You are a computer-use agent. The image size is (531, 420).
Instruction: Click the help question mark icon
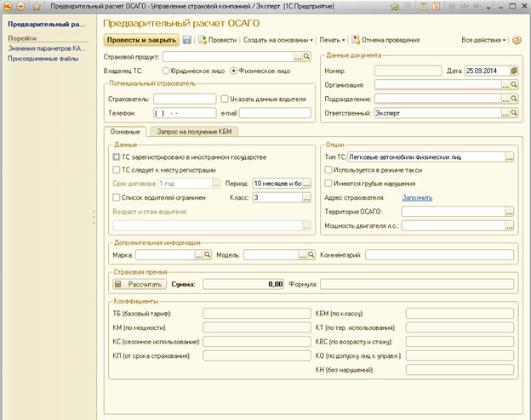click(517, 40)
